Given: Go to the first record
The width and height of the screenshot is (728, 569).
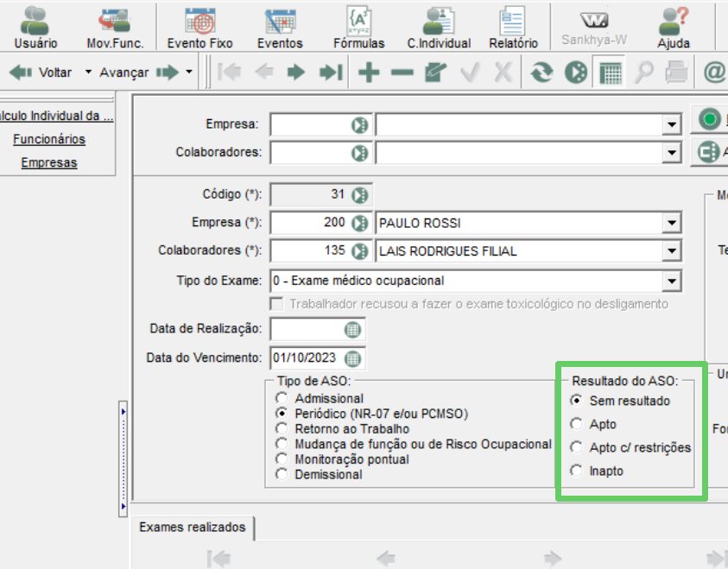Looking at the screenshot, I should pos(230,72).
